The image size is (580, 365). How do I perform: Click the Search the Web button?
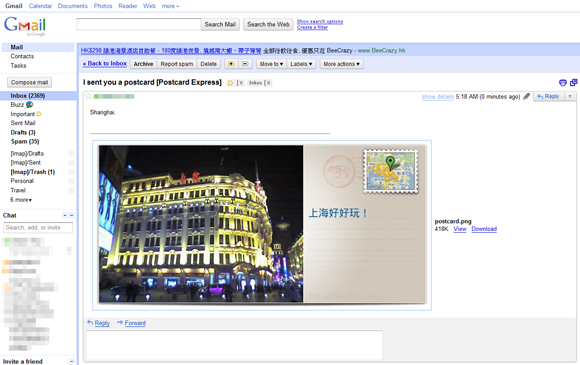pos(268,24)
